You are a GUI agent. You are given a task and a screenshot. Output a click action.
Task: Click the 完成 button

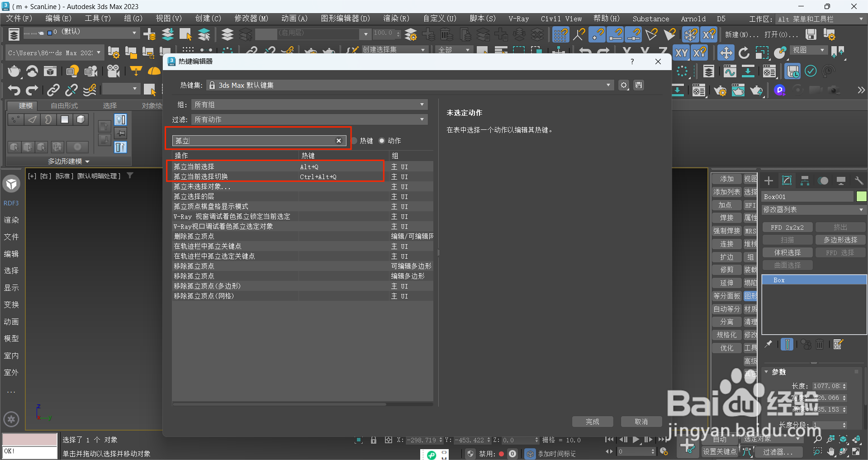click(592, 422)
